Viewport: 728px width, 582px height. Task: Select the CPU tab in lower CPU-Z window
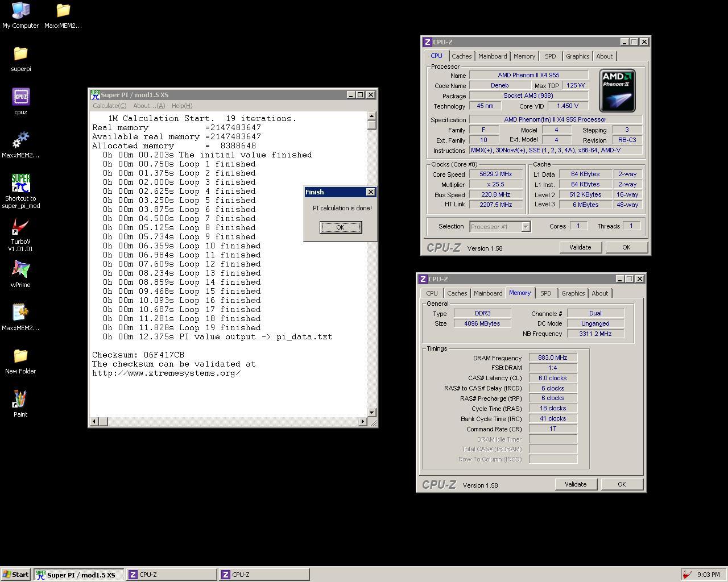tap(432, 293)
